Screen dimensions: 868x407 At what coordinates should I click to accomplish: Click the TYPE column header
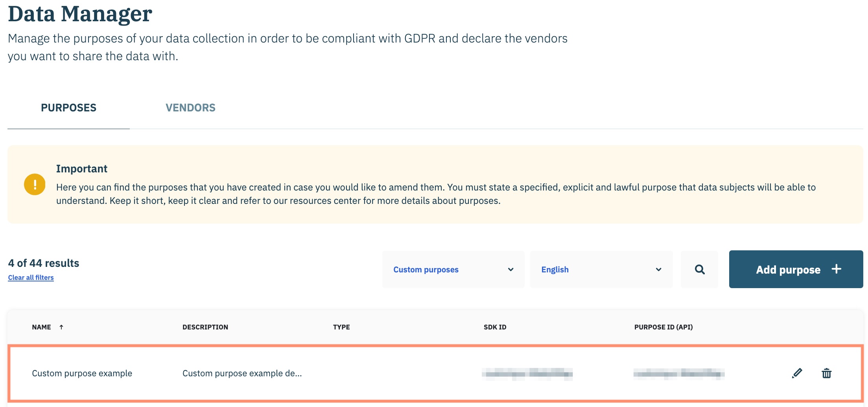click(x=341, y=327)
